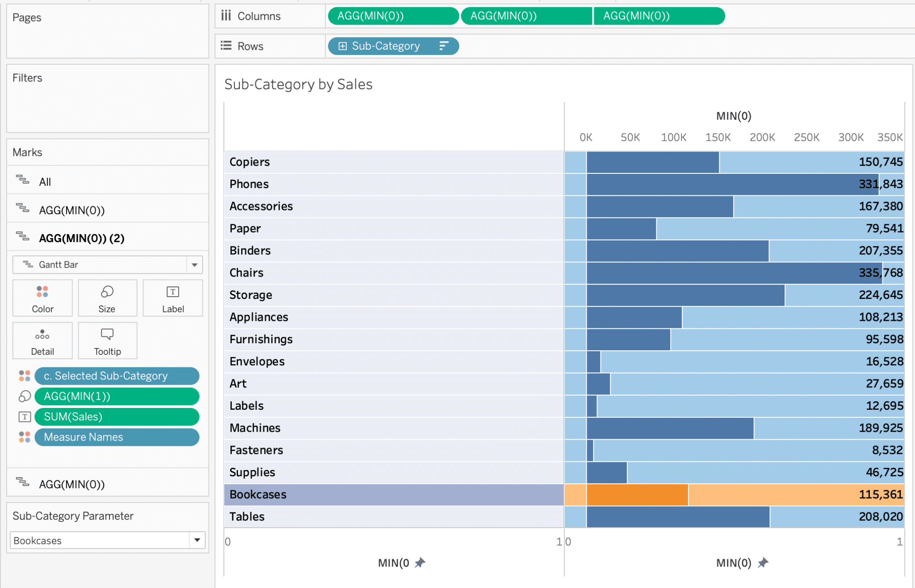Click the dark blue Phones sales bar
915x588 pixels.
coord(733,184)
